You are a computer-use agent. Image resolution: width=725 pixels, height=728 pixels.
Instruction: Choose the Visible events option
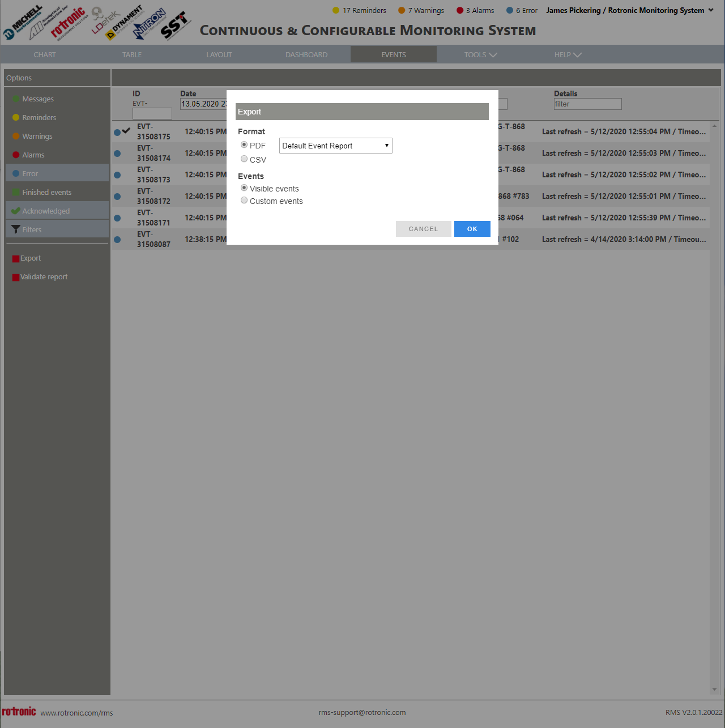tap(244, 188)
